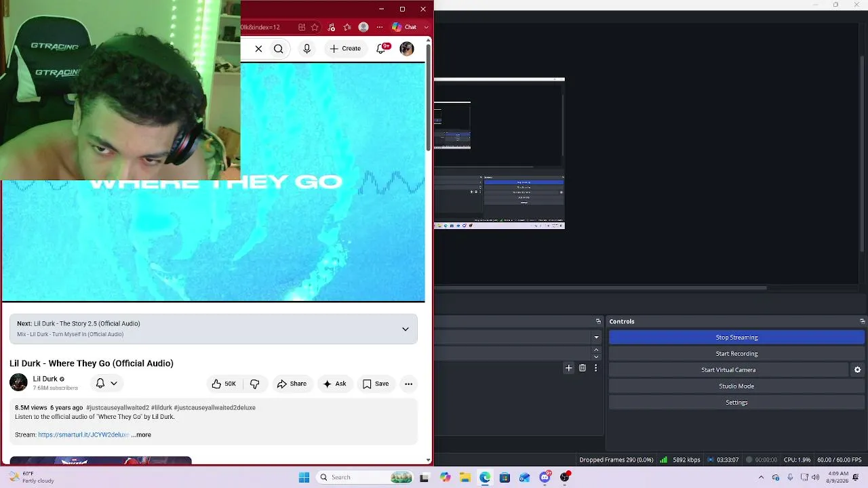868x488 pixels.
Task: Switch to OBS Studio on the taskbar
Action: point(565,477)
